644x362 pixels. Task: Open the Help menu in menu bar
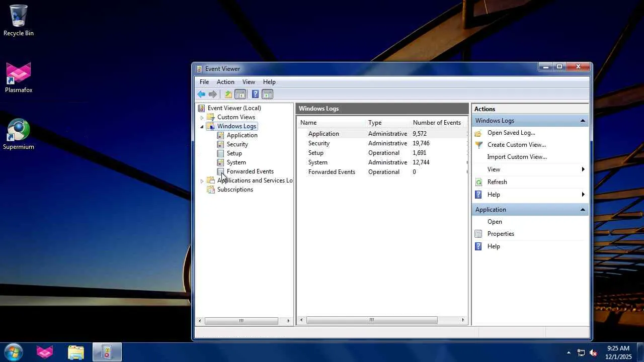point(269,82)
